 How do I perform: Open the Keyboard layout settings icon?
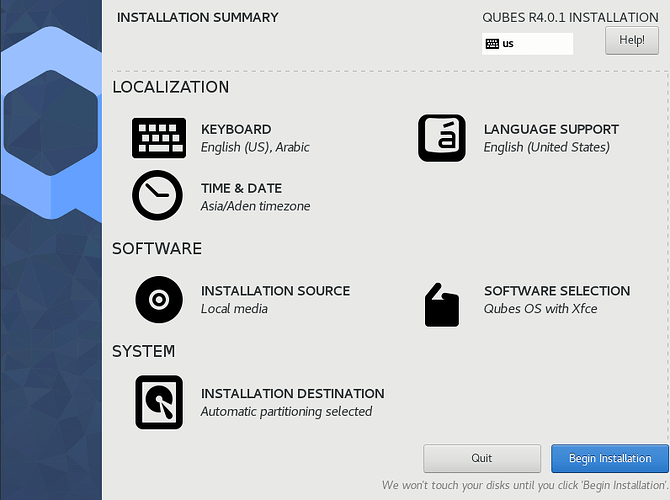tap(159, 138)
